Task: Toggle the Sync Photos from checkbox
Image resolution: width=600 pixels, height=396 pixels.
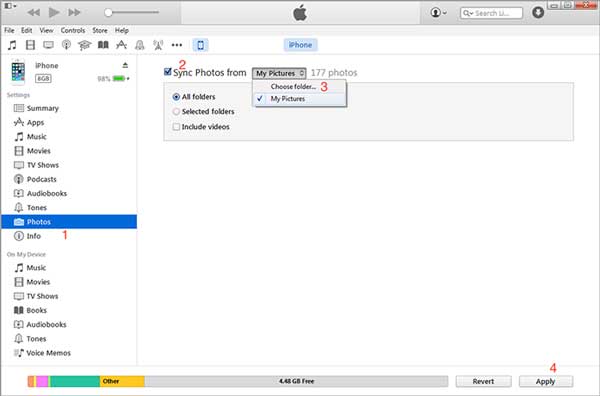Action: click(168, 72)
